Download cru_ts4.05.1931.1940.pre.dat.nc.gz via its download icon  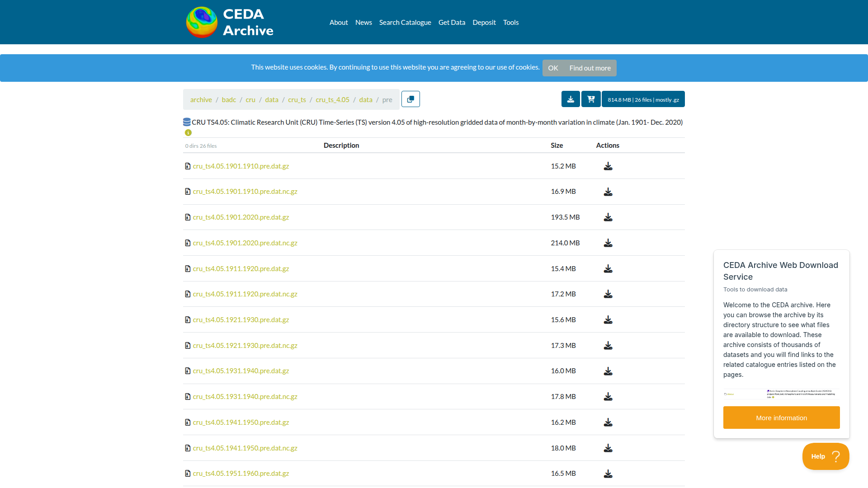click(608, 397)
